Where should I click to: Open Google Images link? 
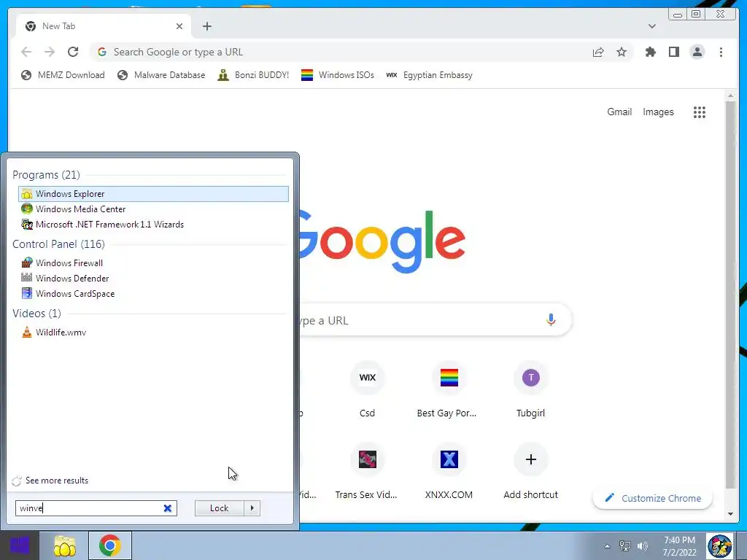pyautogui.click(x=658, y=112)
